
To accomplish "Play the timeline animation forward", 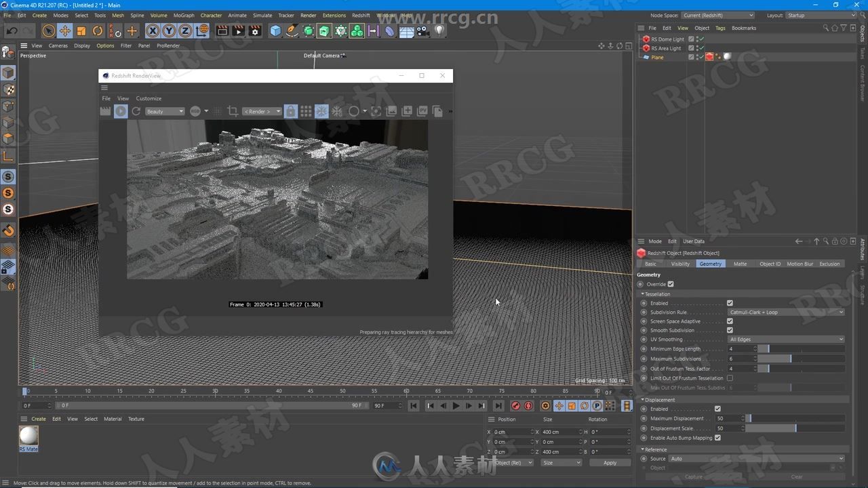I will (x=456, y=406).
